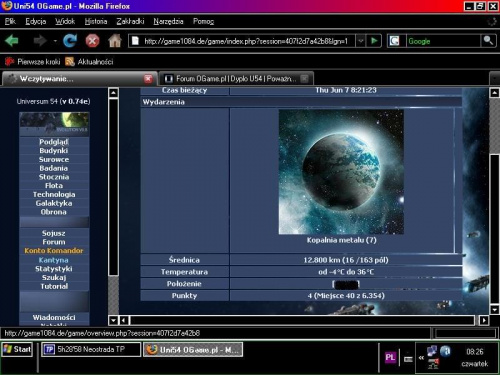Open the Stocznia page
The width and height of the screenshot is (500, 375).
[54, 177]
